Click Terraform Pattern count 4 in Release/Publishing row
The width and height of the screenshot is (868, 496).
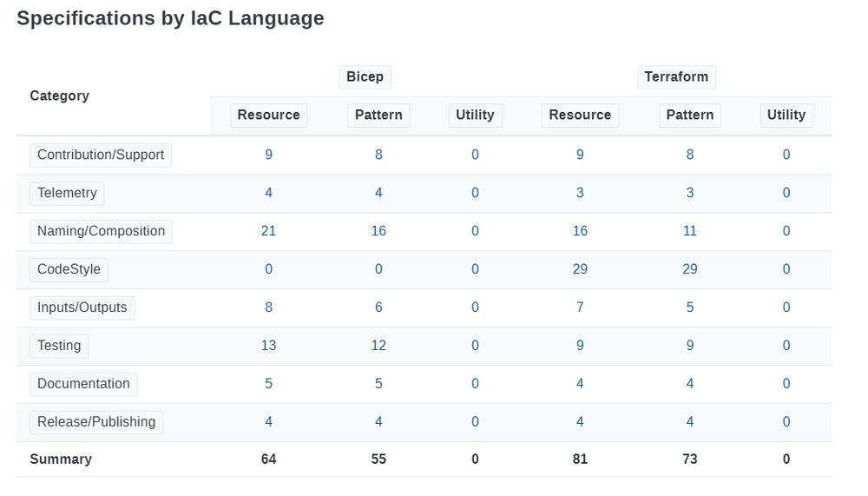click(x=690, y=423)
